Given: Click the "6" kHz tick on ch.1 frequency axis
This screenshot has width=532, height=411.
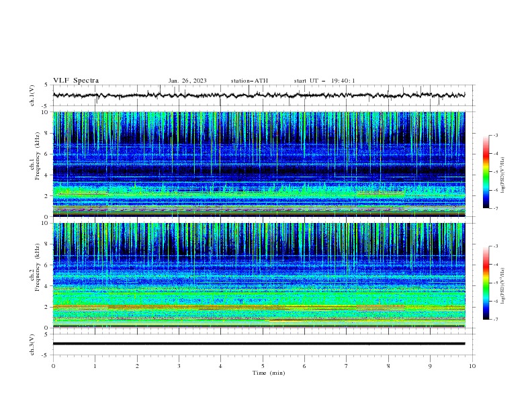Looking at the screenshot, I should [47, 154].
